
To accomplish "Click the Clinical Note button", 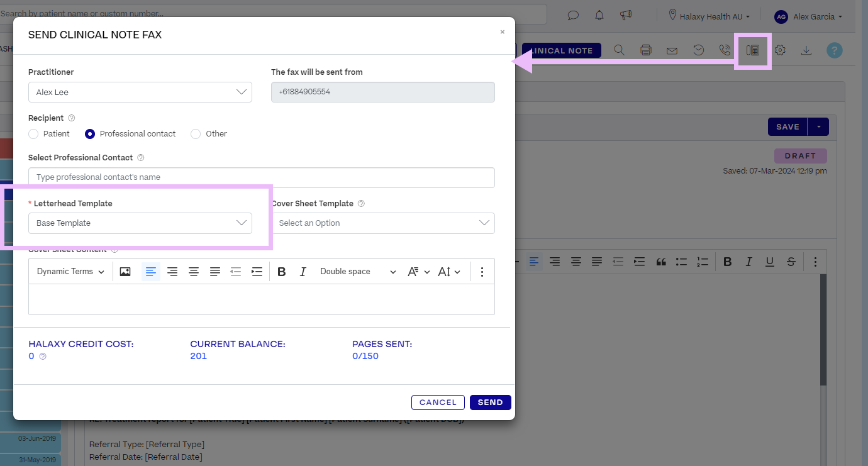I will coord(562,50).
